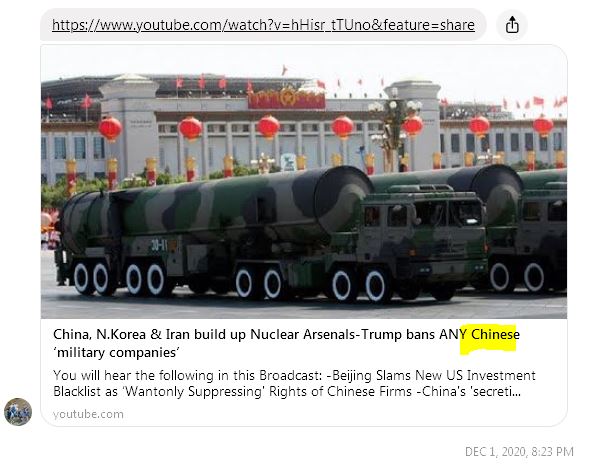The width and height of the screenshot is (592, 474).
Task: Click the youtube.com domain label
Action: tap(88, 414)
